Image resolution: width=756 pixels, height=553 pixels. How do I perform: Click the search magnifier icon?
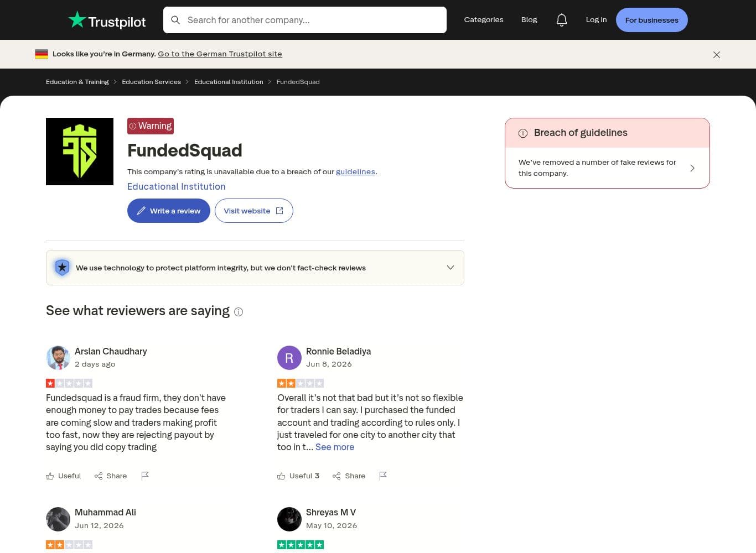pos(175,20)
